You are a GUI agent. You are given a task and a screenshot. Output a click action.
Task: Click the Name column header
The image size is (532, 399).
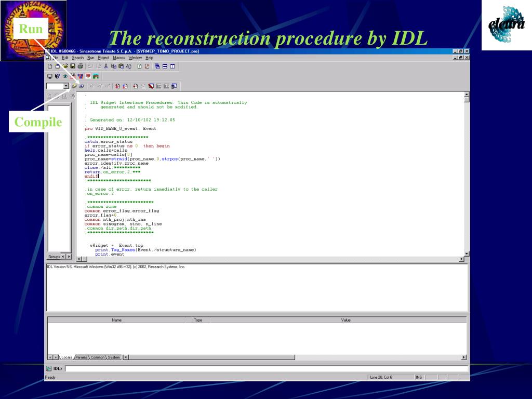tap(116, 320)
